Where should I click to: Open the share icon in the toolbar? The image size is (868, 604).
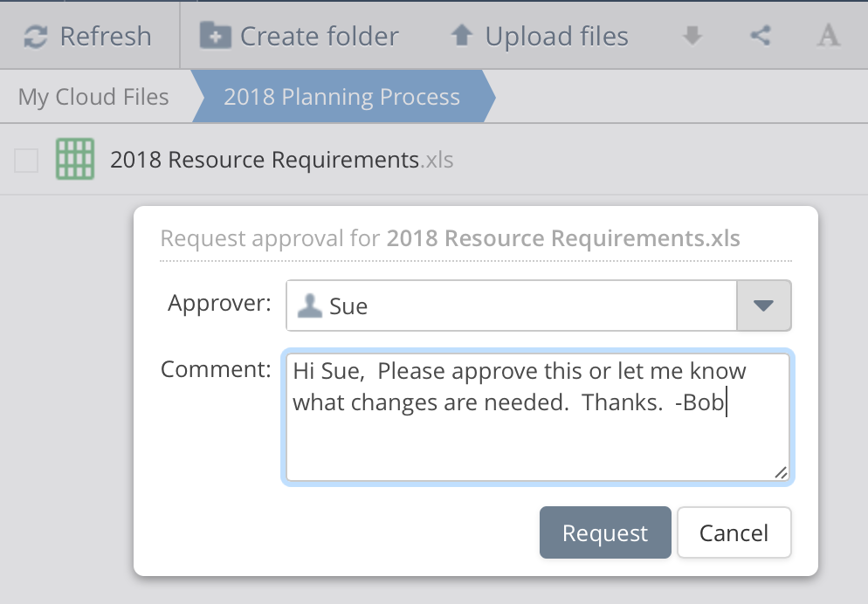tap(759, 36)
